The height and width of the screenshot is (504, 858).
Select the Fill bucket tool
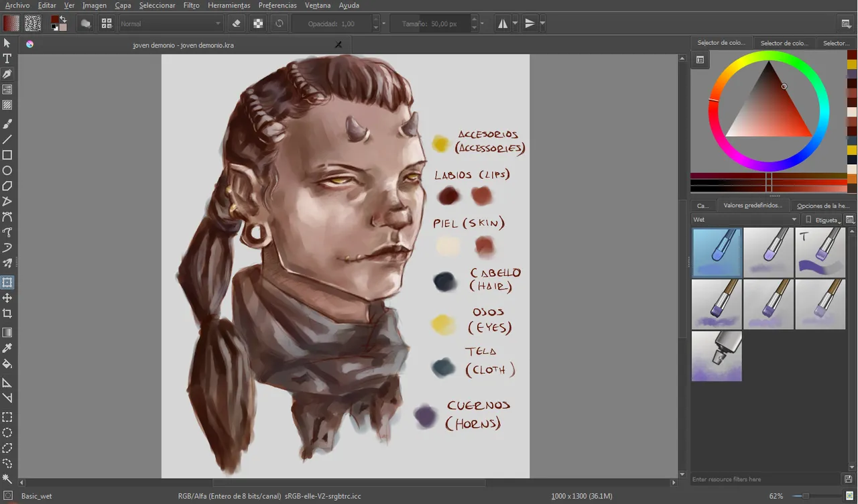click(7, 363)
